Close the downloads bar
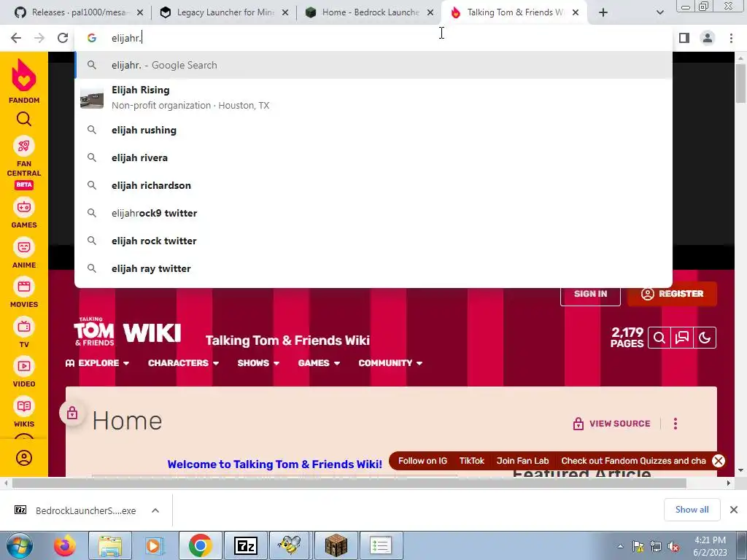This screenshot has height=560, width=747. [734, 510]
